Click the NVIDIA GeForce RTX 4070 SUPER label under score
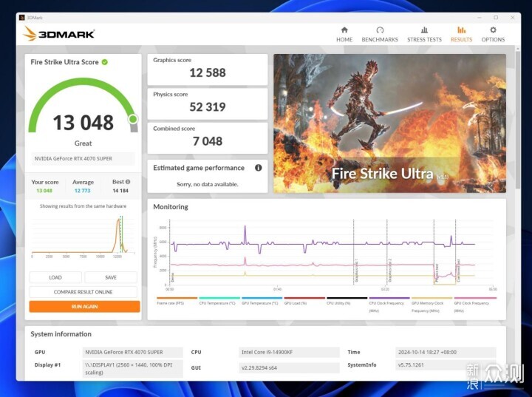The width and height of the screenshot is (532, 397). coord(83,159)
